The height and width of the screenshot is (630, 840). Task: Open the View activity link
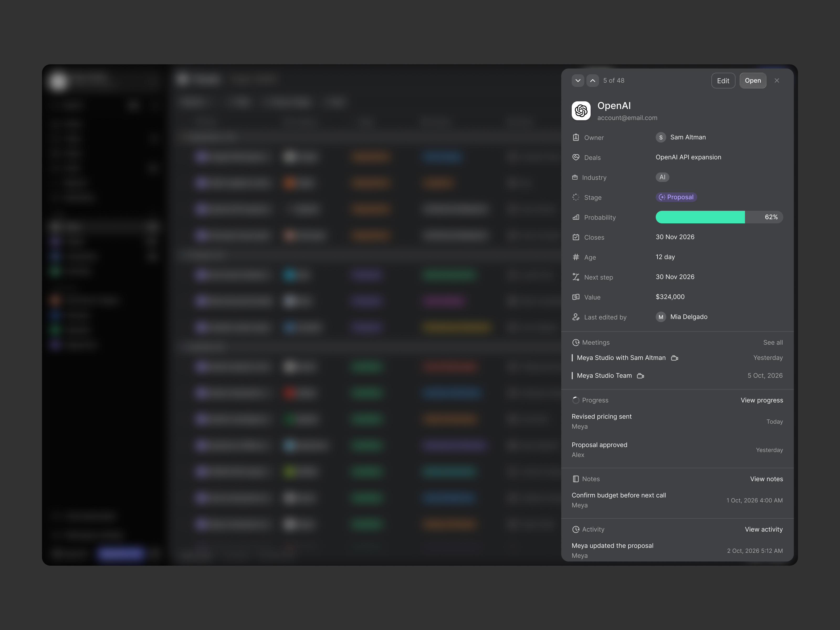764,529
